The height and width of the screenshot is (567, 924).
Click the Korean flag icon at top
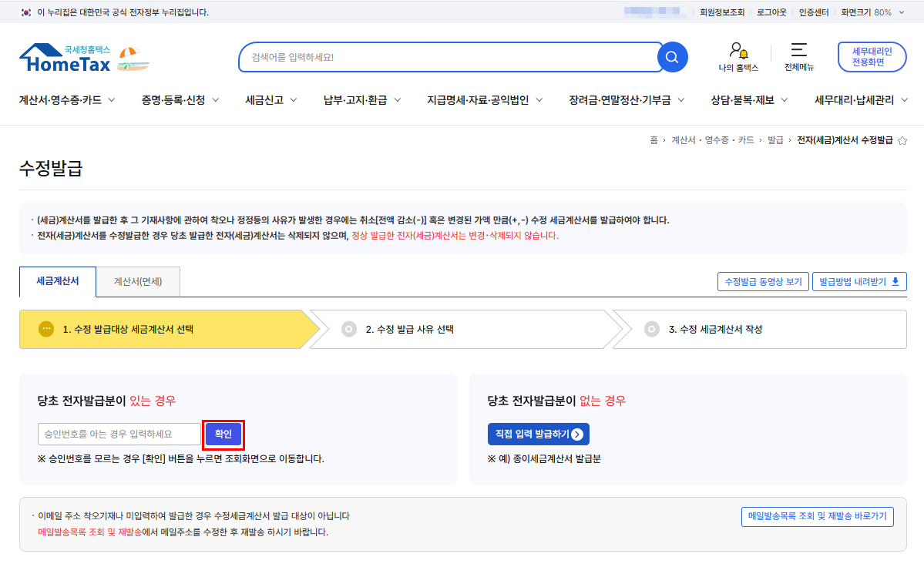pyautogui.click(x=26, y=12)
